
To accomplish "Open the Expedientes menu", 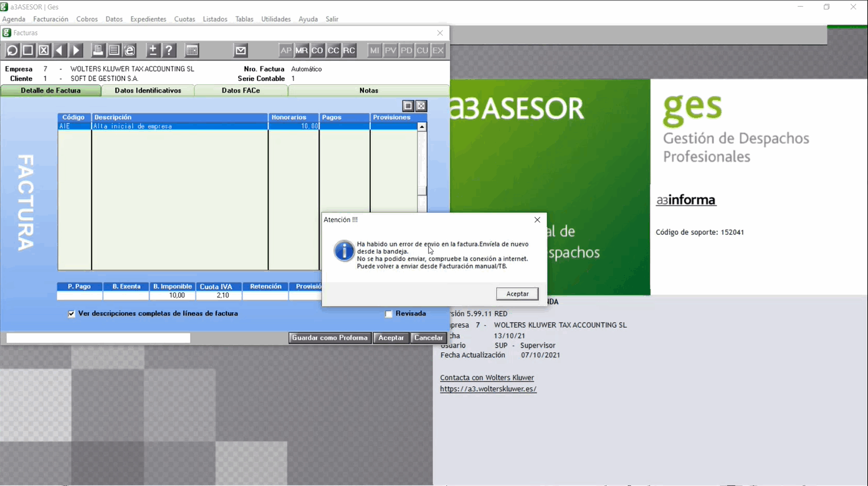I will [148, 19].
